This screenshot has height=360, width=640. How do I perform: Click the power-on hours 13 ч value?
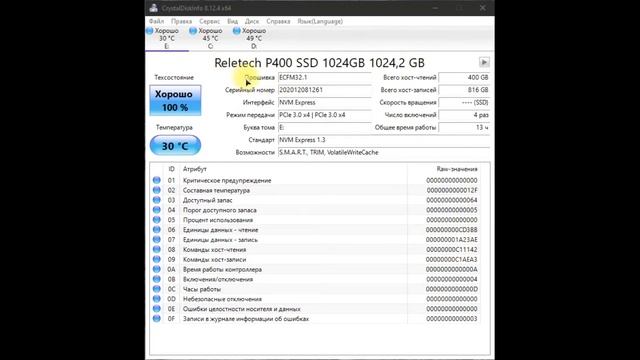[x=464, y=127]
